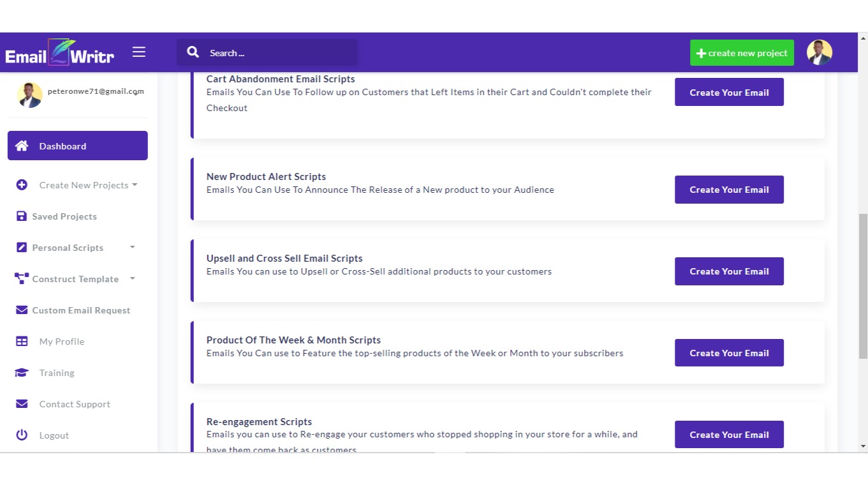The width and height of the screenshot is (868, 489).
Task: Click the scrollbar down arrow
Action: click(863, 446)
